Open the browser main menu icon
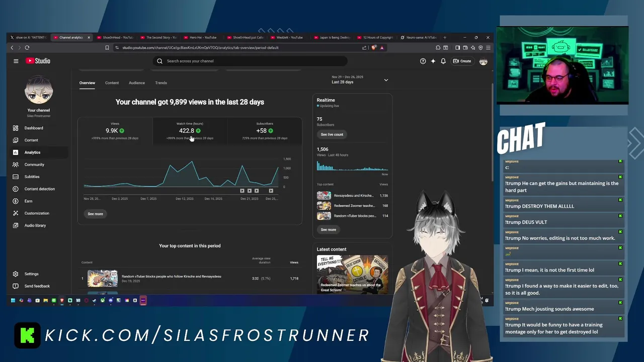This screenshot has height=362, width=644. pyautogui.click(x=488, y=48)
